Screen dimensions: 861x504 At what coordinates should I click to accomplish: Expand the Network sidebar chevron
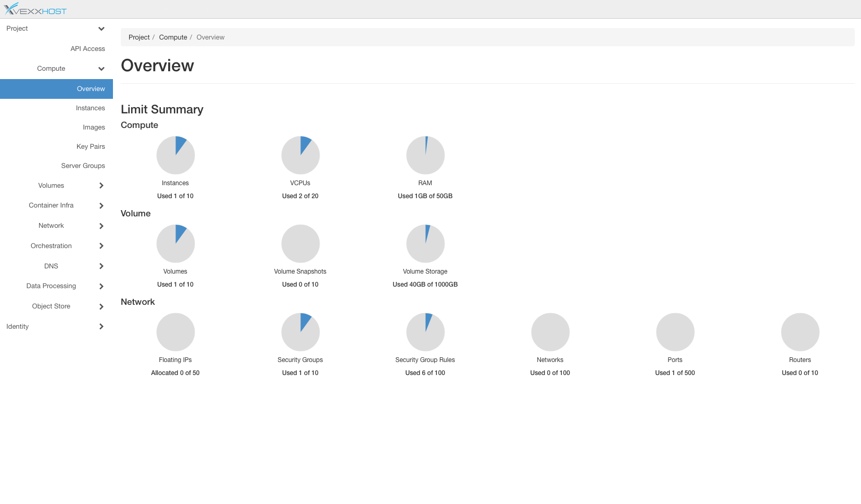coord(102,226)
